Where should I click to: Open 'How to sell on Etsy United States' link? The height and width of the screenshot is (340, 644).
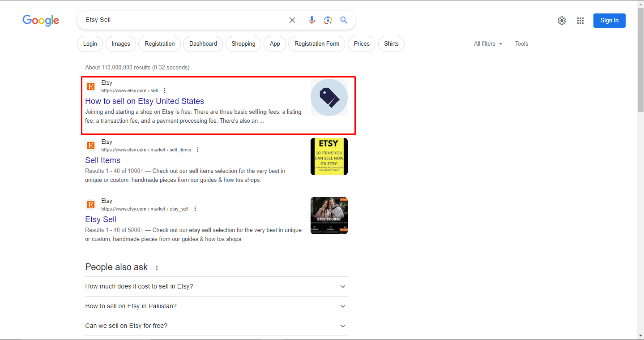pos(145,101)
